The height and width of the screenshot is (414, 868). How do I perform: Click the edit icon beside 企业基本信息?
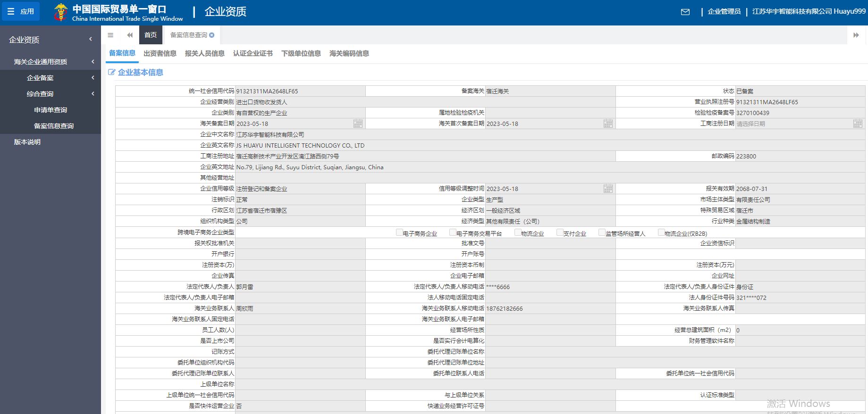click(112, 72)
